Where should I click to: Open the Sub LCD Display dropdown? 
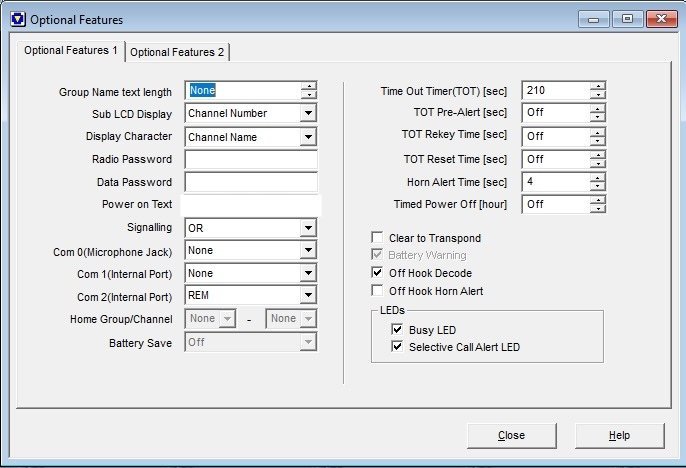308,114
